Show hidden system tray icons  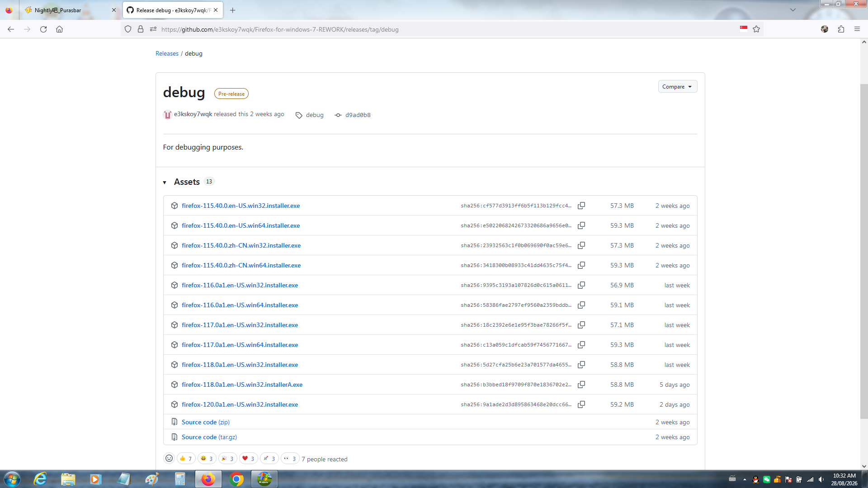click(x=745, y=479)
